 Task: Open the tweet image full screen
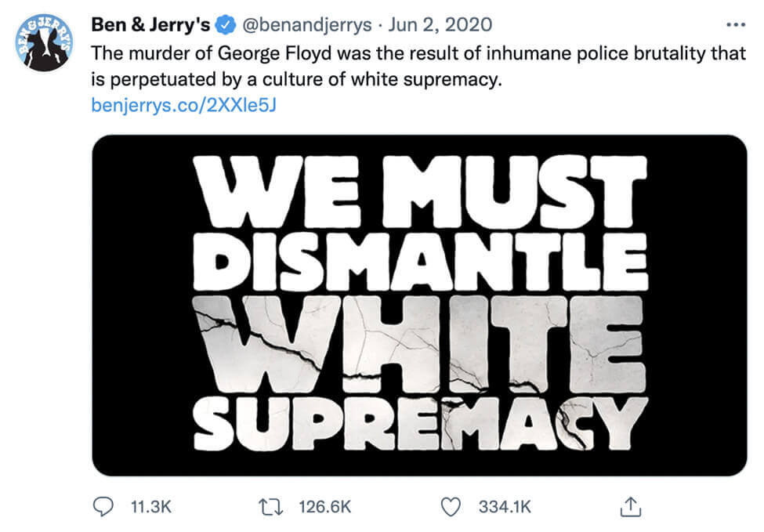(x=418, y=302)
